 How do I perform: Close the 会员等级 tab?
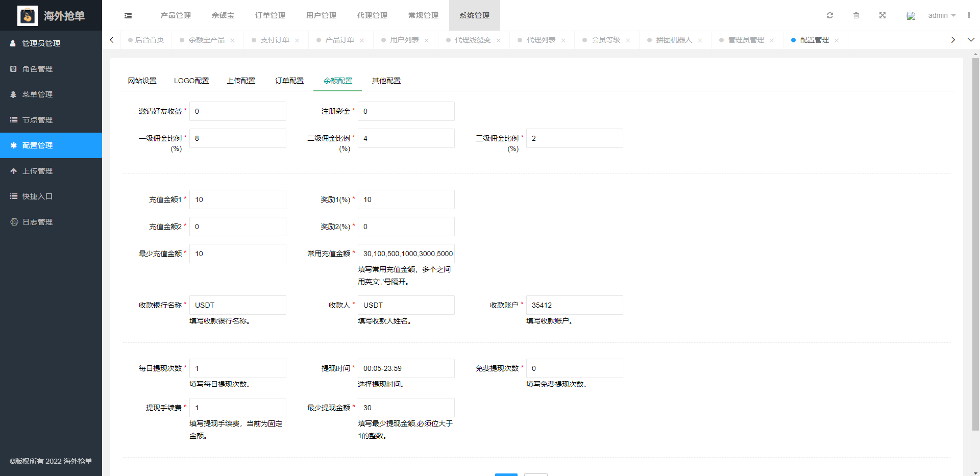coord(628,40)
